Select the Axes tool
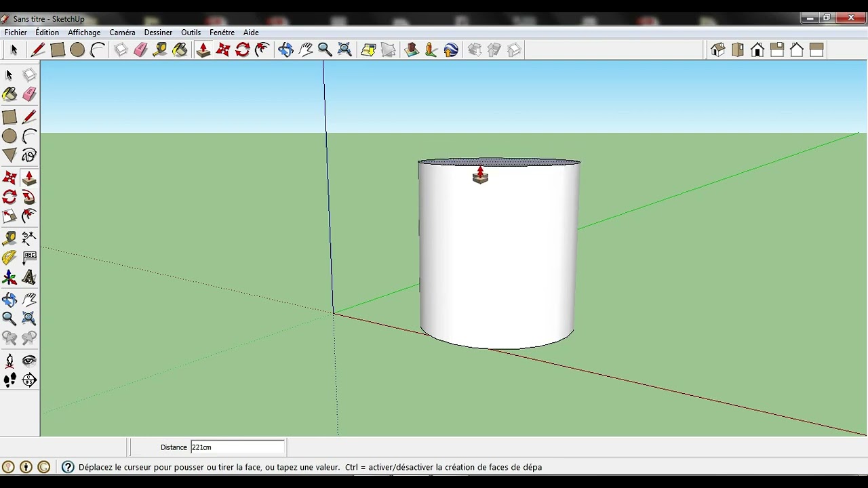 [x=9, y=277]
